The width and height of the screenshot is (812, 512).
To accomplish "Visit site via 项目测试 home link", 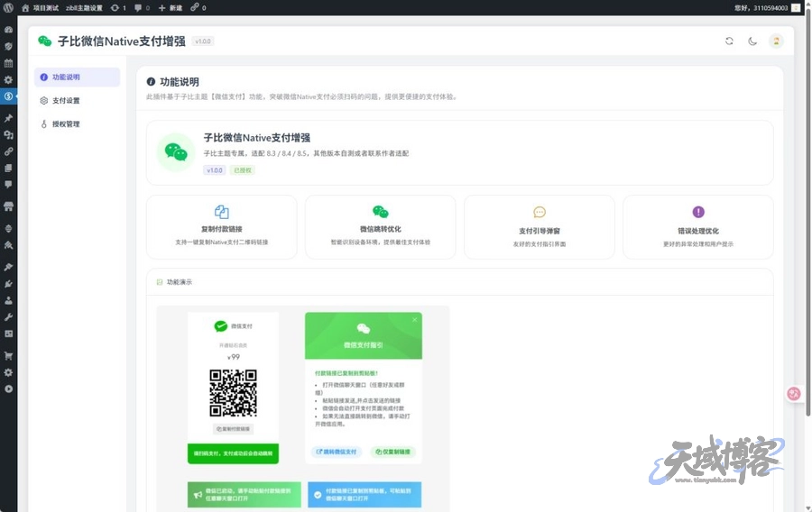I will pos(40,8).
